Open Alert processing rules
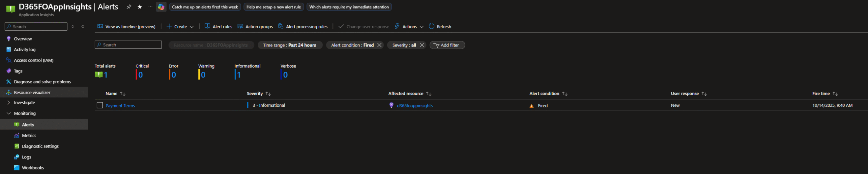Viewport: 868px width, 174px height. (x=303, y=27)
